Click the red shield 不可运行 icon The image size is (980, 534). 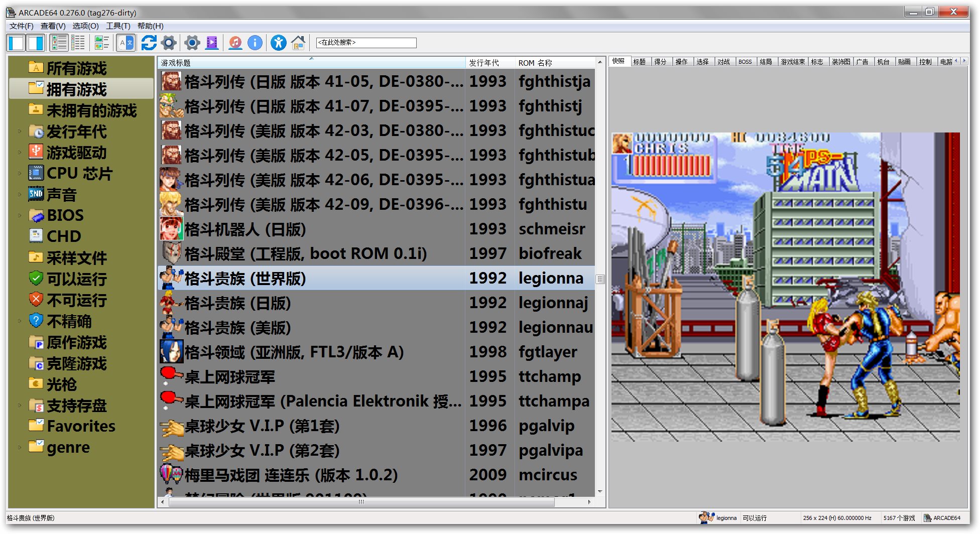tap(36, 300)
